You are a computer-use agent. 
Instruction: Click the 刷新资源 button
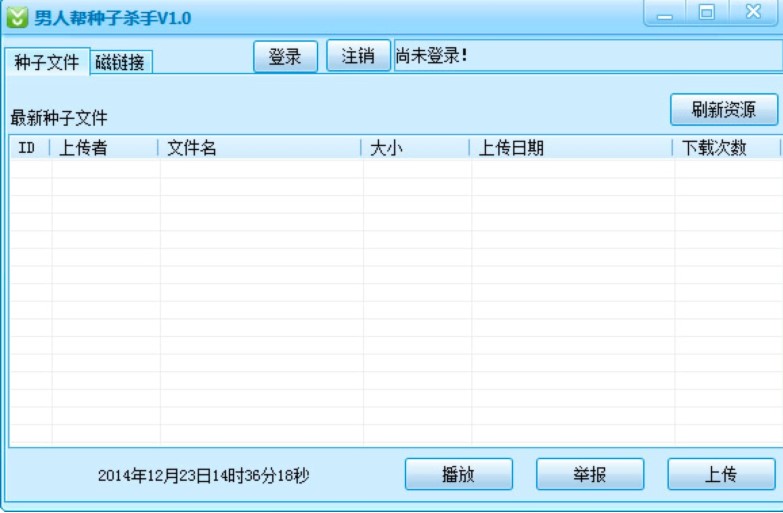(724, 109)
